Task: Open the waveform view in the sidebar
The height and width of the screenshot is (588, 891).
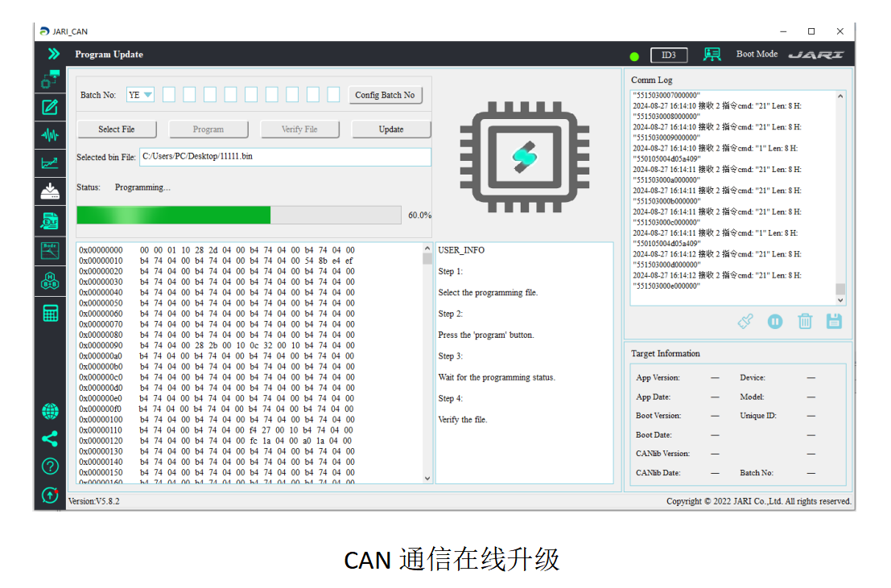Action: click(x=50, y=134)
